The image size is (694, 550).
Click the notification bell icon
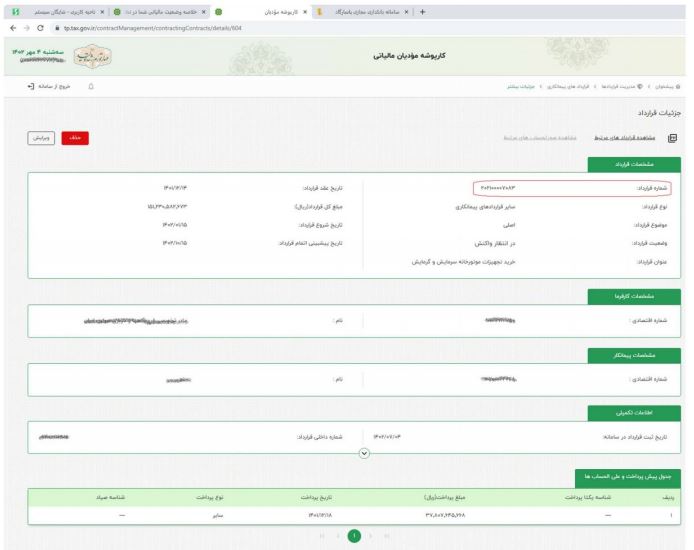[x=93, y=89]
